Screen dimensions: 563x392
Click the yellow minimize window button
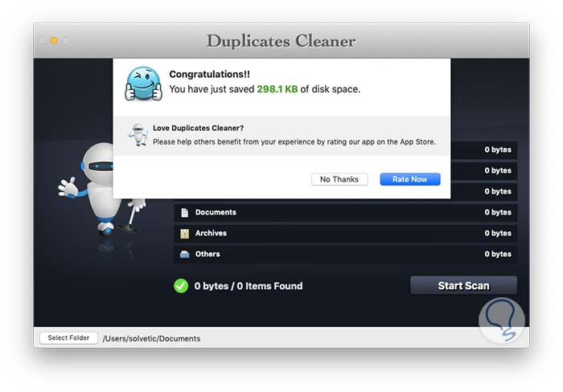click(54, 40)
